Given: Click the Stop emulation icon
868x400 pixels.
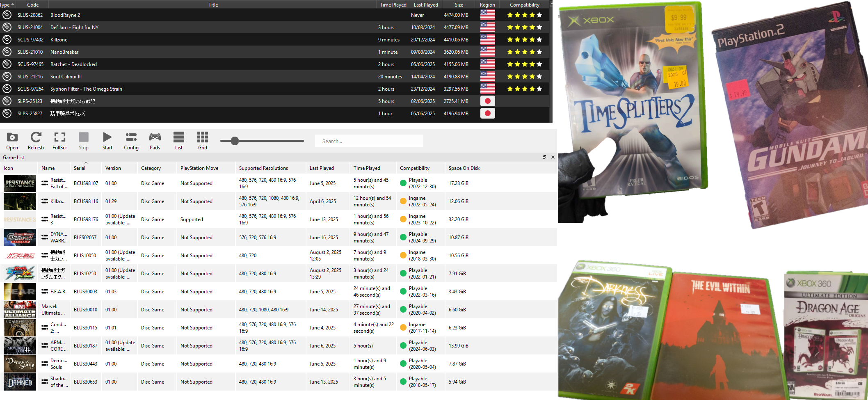Looking at the screenshot, I should click(84, 141).
